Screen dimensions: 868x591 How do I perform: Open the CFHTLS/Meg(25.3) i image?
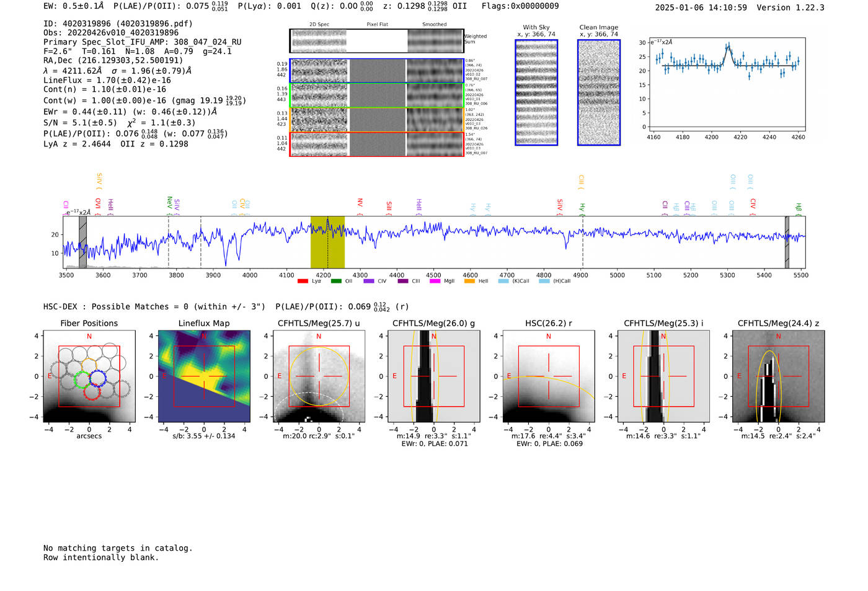tap(663, 376)
